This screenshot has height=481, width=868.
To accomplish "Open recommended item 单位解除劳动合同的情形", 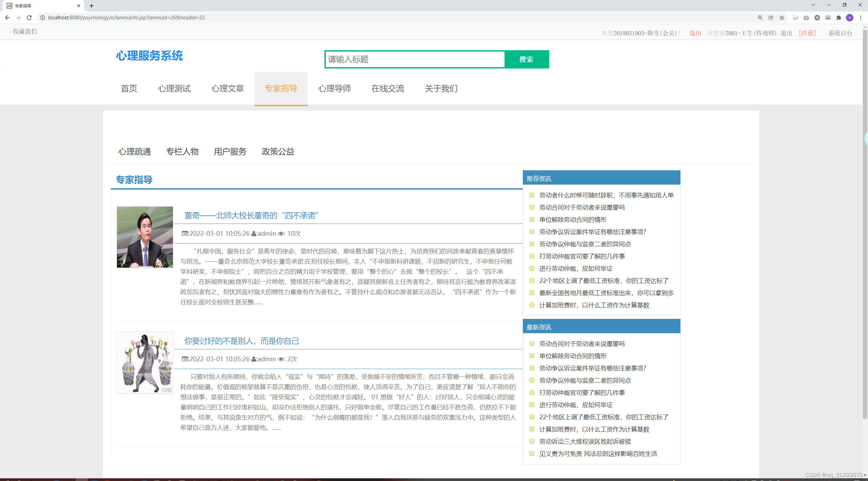I will click(x=573, y=220).
